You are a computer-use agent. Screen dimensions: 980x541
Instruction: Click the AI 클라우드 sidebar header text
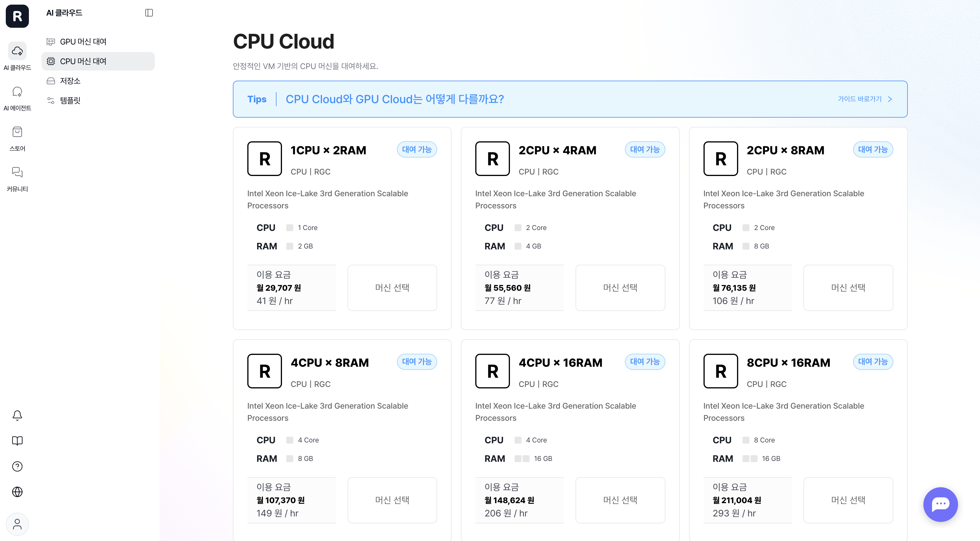[64, 13]
